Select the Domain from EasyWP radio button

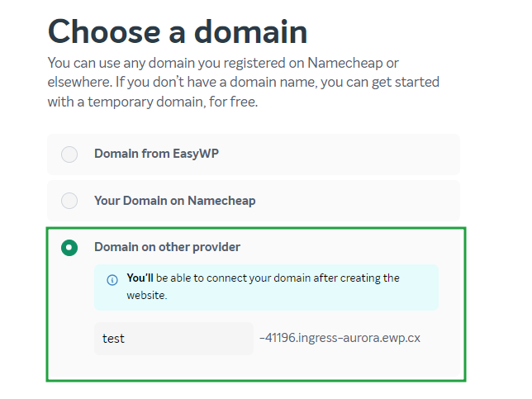tap(69, 154)
